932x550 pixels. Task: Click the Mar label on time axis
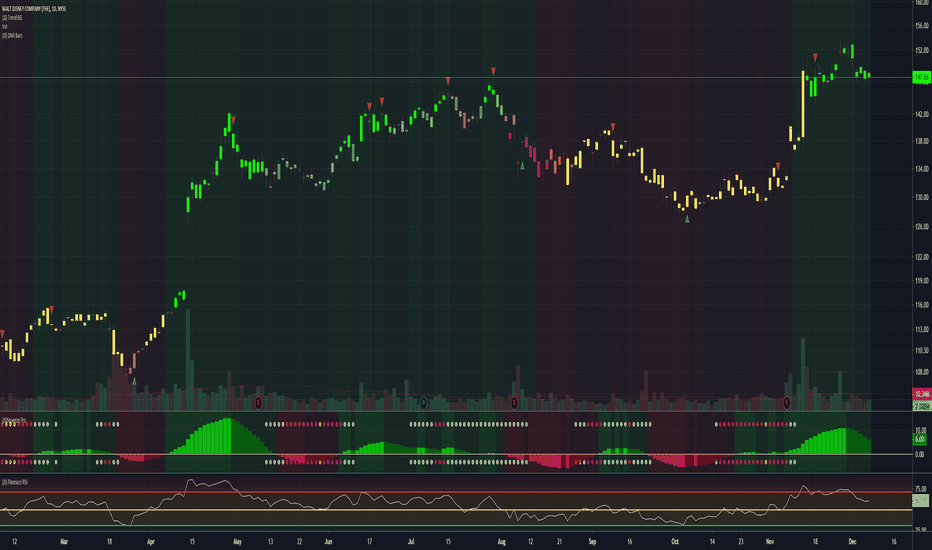[x=64, y=542]
